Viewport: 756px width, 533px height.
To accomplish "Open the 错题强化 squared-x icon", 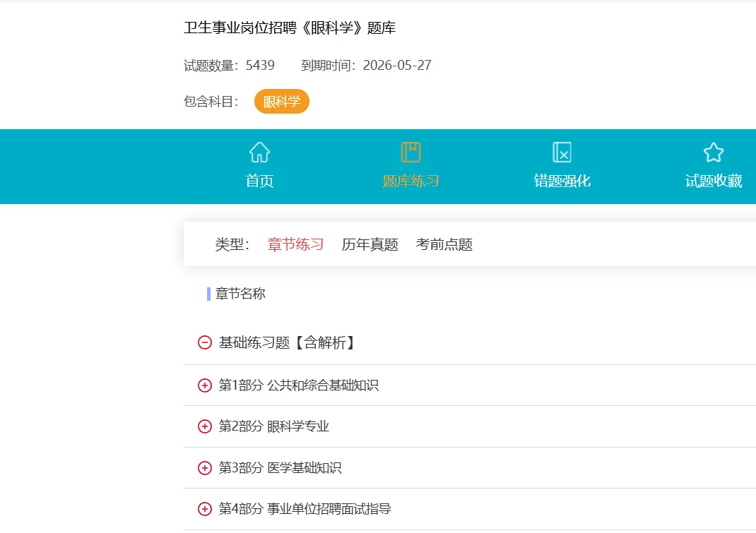I will click(562, 151).
